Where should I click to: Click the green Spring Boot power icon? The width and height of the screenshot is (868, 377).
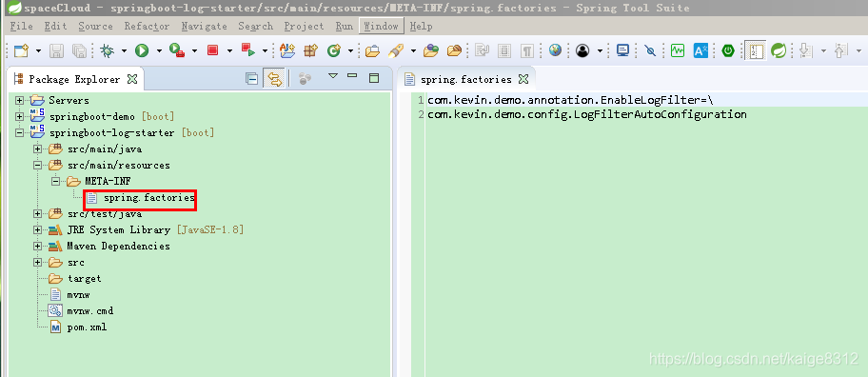point(728,50)
